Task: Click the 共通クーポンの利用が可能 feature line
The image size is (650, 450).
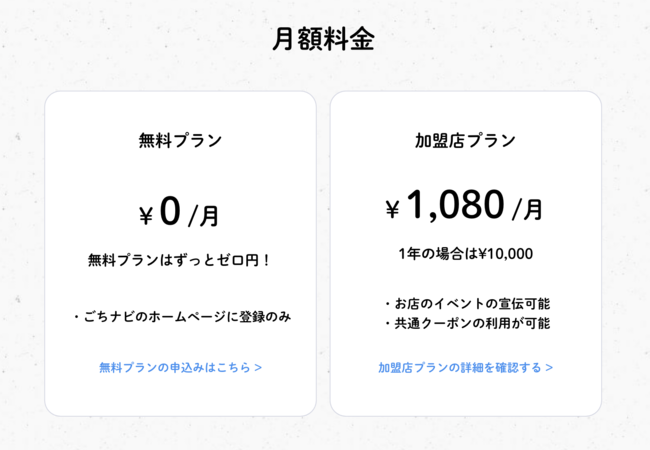Action: [471, 323]
